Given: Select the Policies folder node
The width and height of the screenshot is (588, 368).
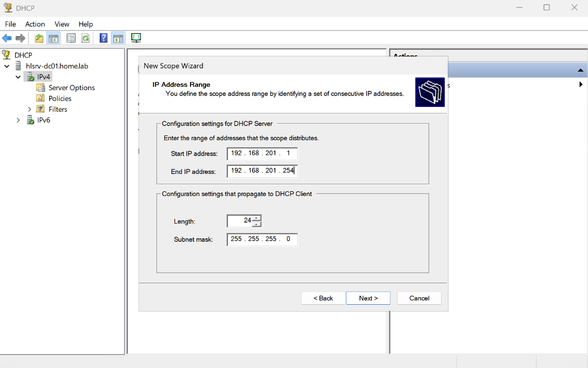Looking at the screenshot, I should [x=60, y=98].
